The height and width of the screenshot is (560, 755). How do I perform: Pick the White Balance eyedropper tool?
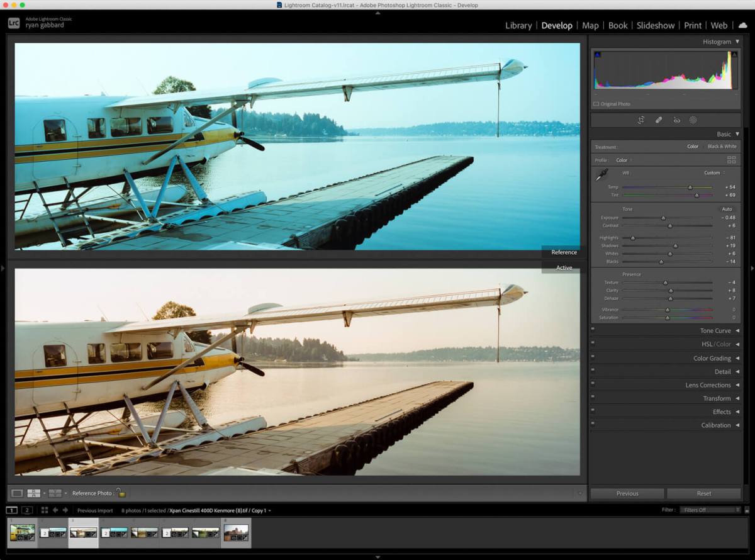pos(601,176)
